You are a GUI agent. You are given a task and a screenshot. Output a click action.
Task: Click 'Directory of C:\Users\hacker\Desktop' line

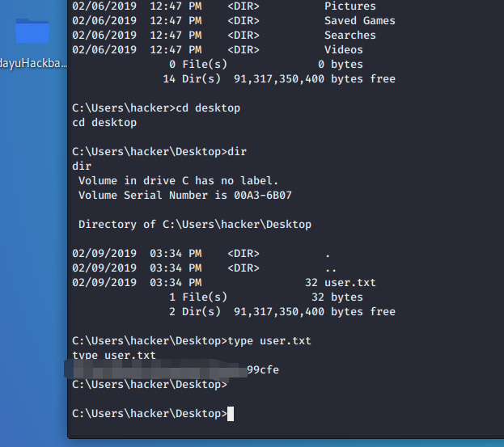click(195, 225)
